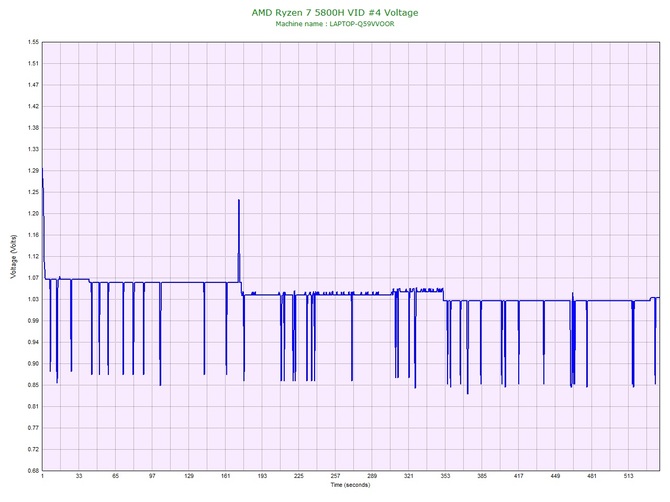Click the 449 time axis value
Viewport: 670px width, 502px height.
point(555,476)
